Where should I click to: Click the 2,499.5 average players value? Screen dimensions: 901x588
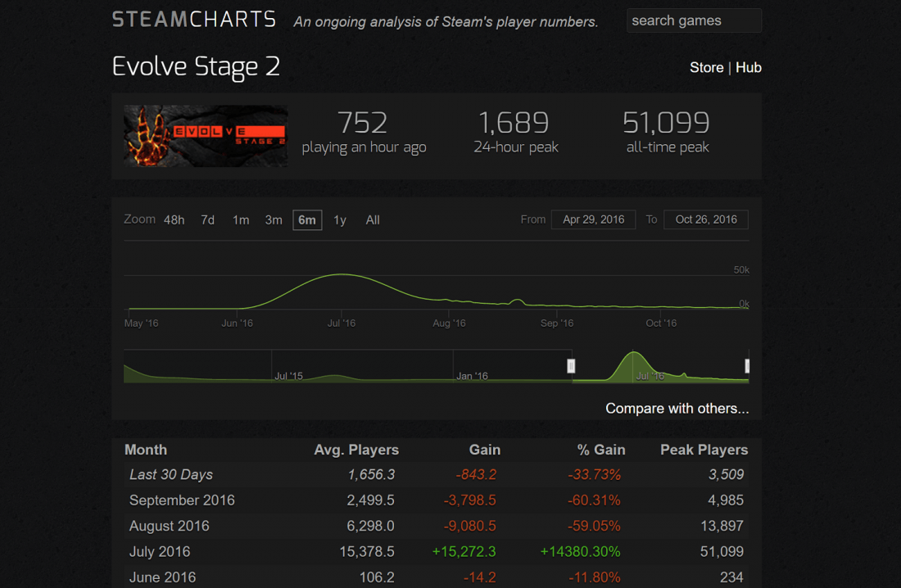370,500
